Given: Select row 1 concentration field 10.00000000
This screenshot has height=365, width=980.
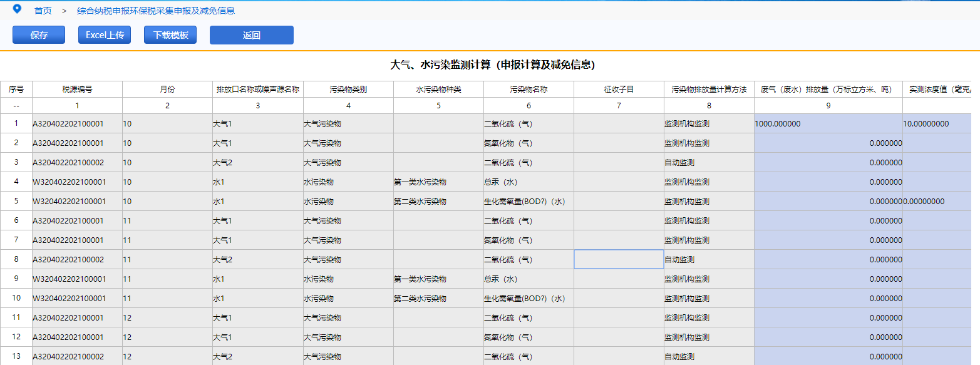Looking at the screenshot, I should [x=939, y=124].
